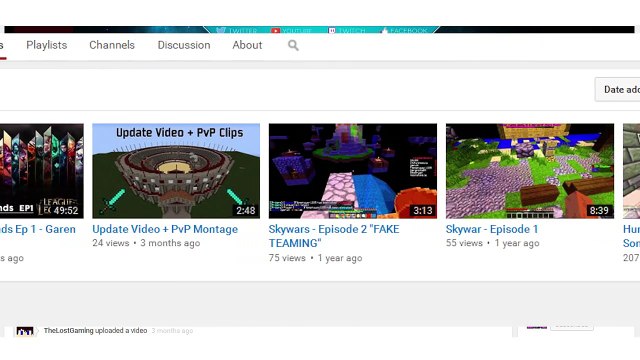The width and height of the screenshot is (640, 360).
Task: Click Twitter link in channel banner
Action: [x=237, y=30]
